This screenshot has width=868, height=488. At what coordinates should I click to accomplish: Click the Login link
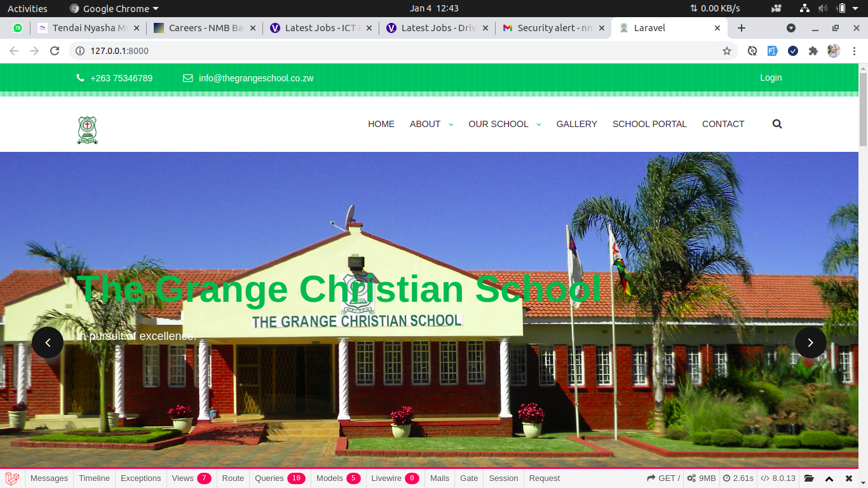click(771, 78)
